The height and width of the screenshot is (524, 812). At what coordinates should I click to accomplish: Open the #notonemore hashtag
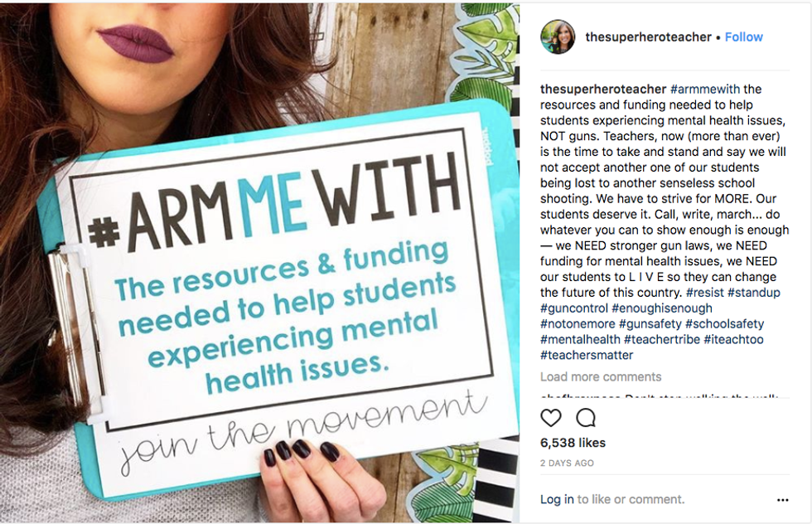pyautogui.click(x=578, y=324)
